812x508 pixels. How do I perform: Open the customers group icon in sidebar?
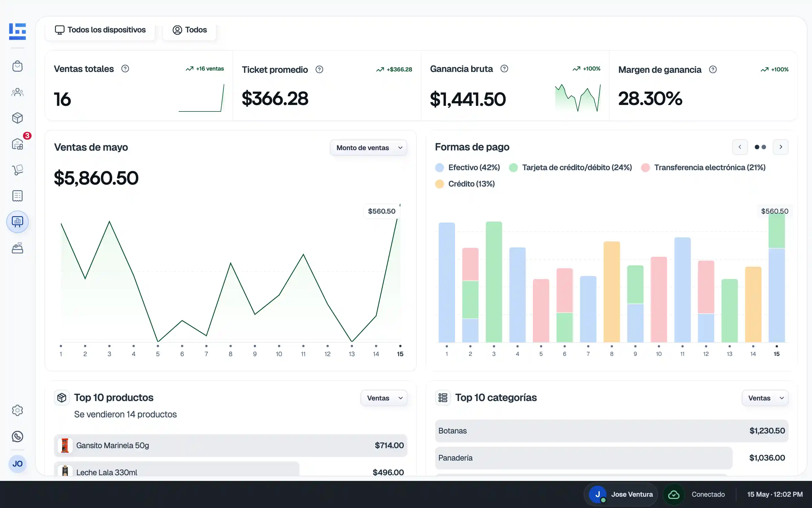[x=17, y=92]
